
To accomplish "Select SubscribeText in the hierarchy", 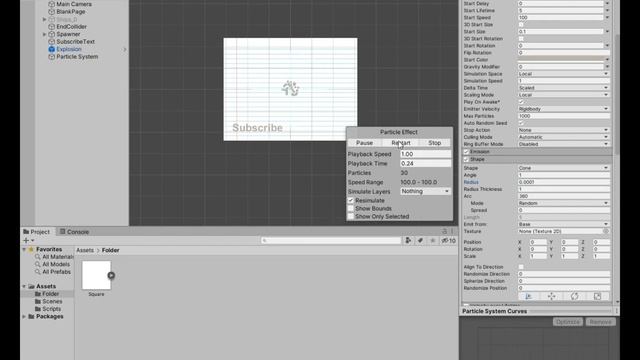I will tap(76, 42).
